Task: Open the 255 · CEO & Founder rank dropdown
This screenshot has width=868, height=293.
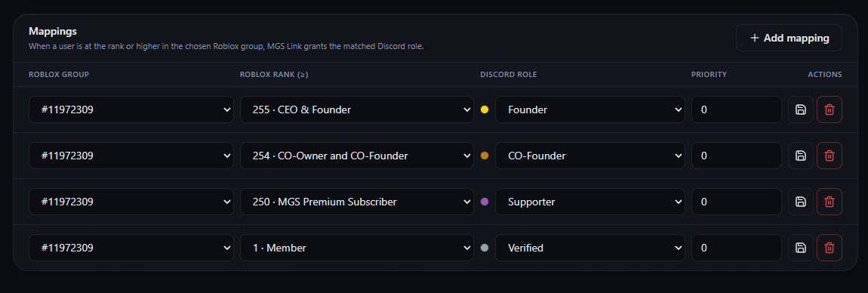Action: click(x=356, y=109)
